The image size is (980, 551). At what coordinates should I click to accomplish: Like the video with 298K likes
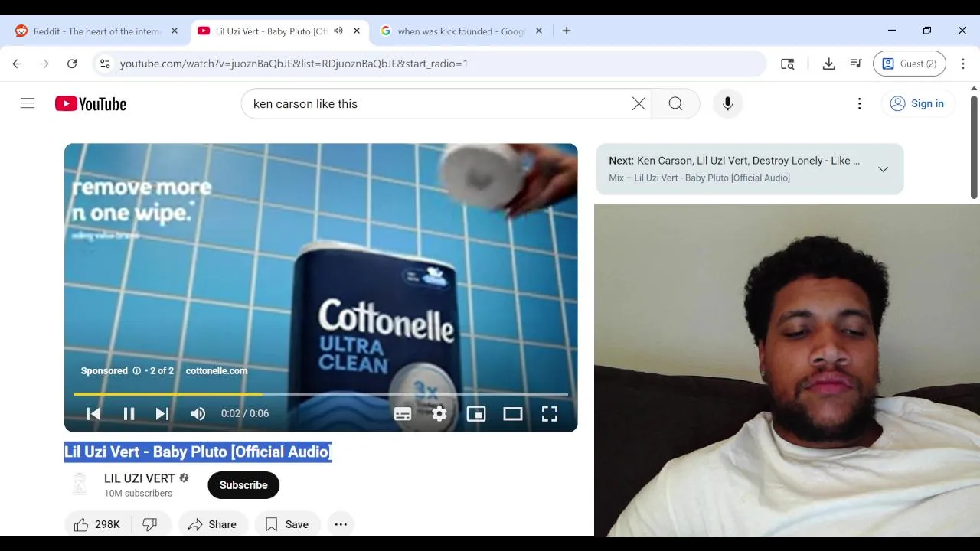98,524
